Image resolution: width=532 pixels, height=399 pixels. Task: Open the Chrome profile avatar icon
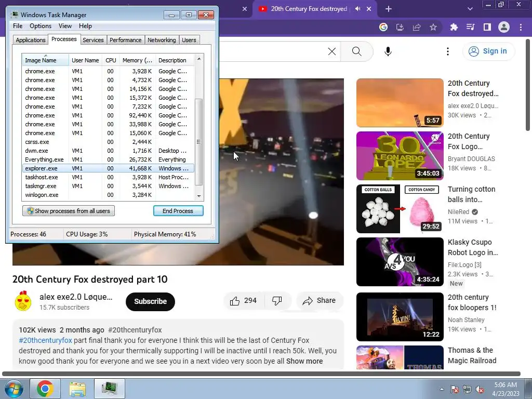504,27
